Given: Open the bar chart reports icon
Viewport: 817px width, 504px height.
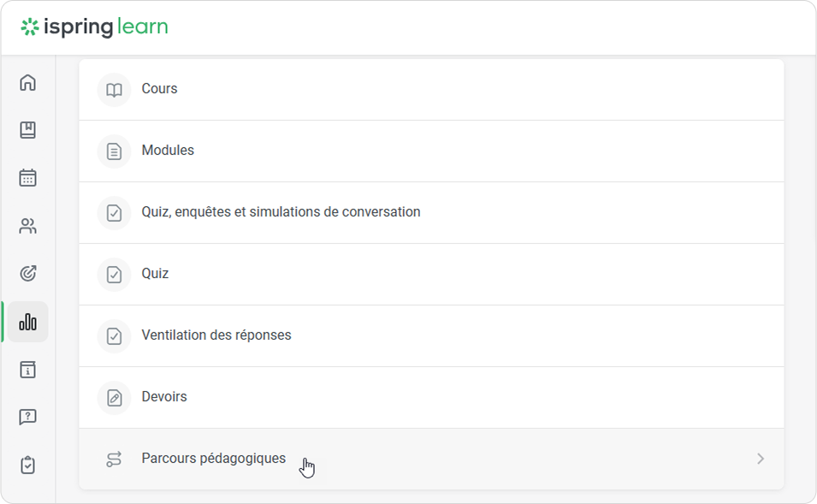Looking at the screenshot, I should tap(28, 322).
